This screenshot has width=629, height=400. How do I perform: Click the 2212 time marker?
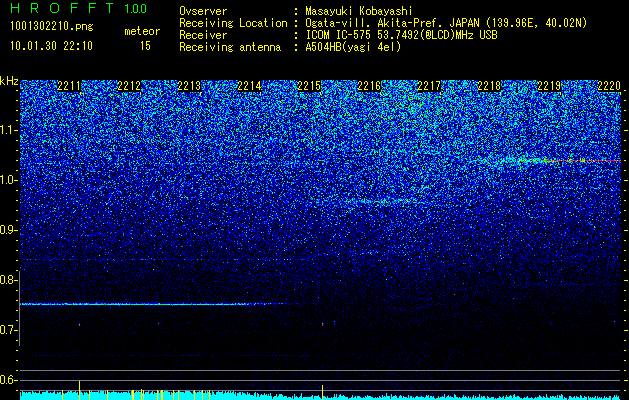click(129, 86)
